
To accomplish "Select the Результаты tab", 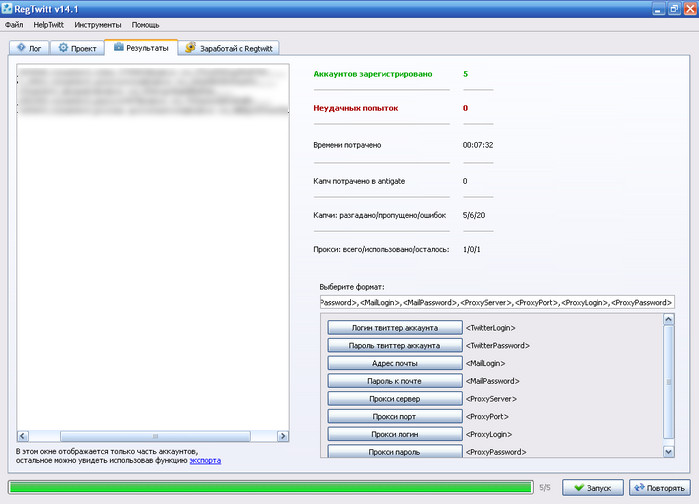I will click(141, 47).
